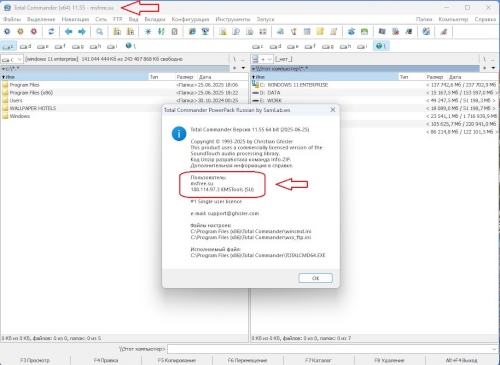The width and height of the screenshot is (500, 365).
Task: Click the orange gear toolbar icon
Action: coord(20,32)
